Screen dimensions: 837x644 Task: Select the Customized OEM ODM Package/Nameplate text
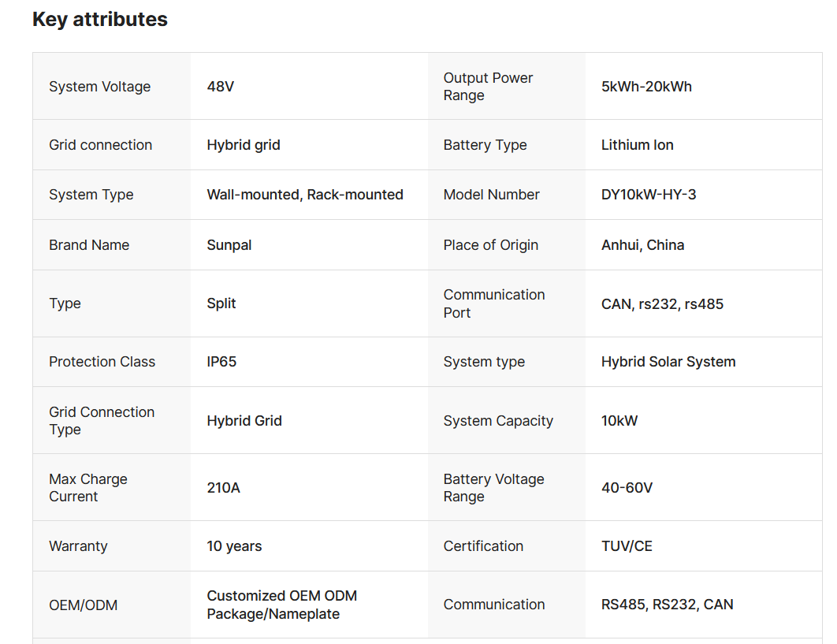[282, 605]
